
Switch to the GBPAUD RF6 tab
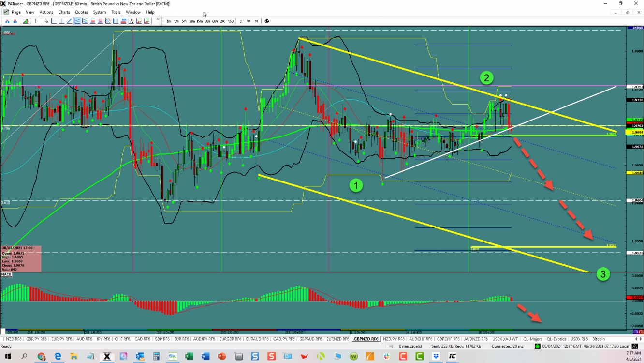click(311, 339)
